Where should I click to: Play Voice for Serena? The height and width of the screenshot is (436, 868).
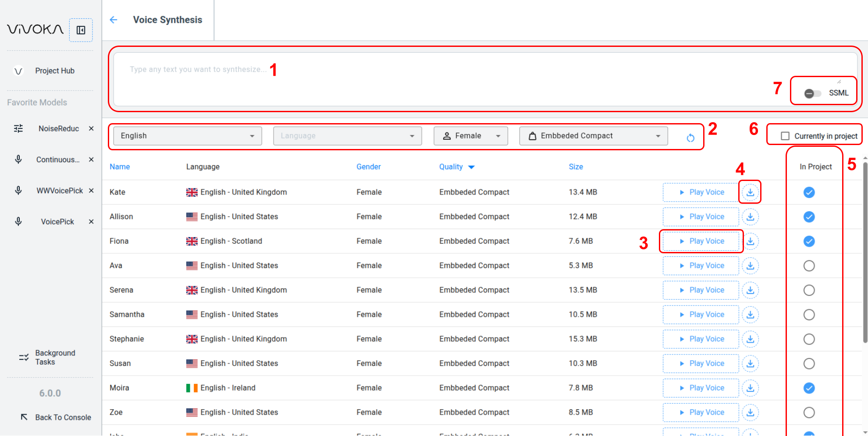coord(701,290)
